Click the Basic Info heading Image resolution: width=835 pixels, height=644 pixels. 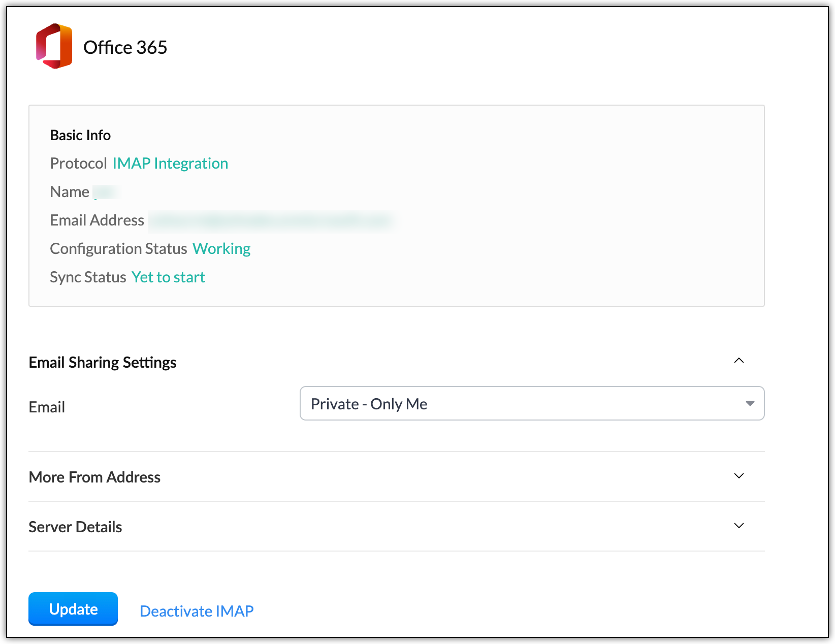click(80, 135)
